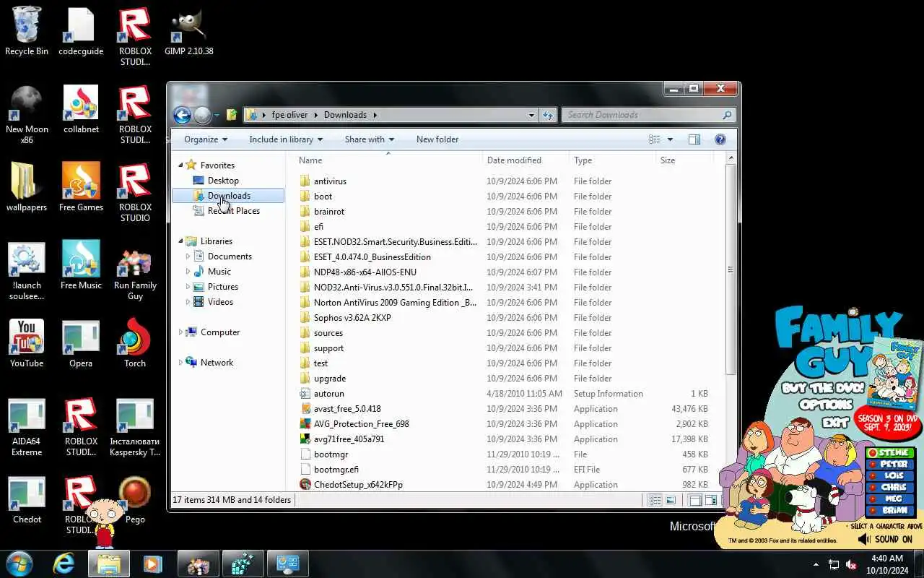The image size is (924, 578).
Task: Click the Change your view icon
Action: (x=655, y=139)
